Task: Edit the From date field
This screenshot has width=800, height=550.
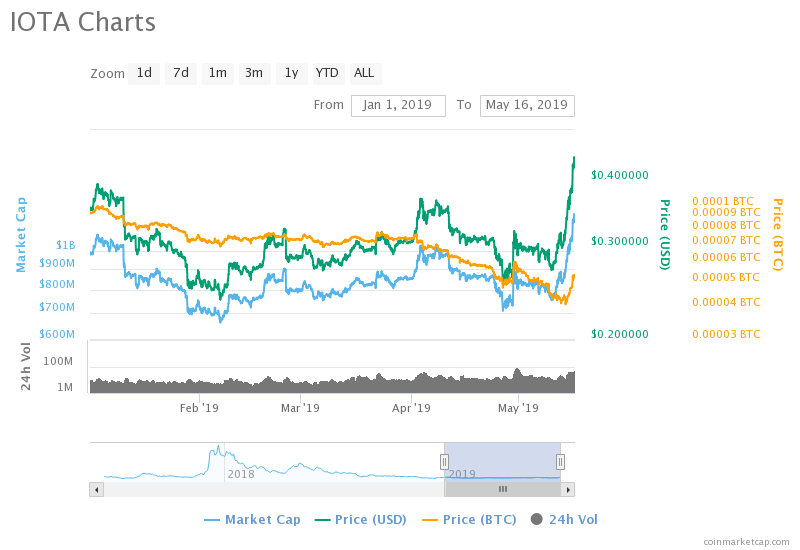Action: point(398,106)
